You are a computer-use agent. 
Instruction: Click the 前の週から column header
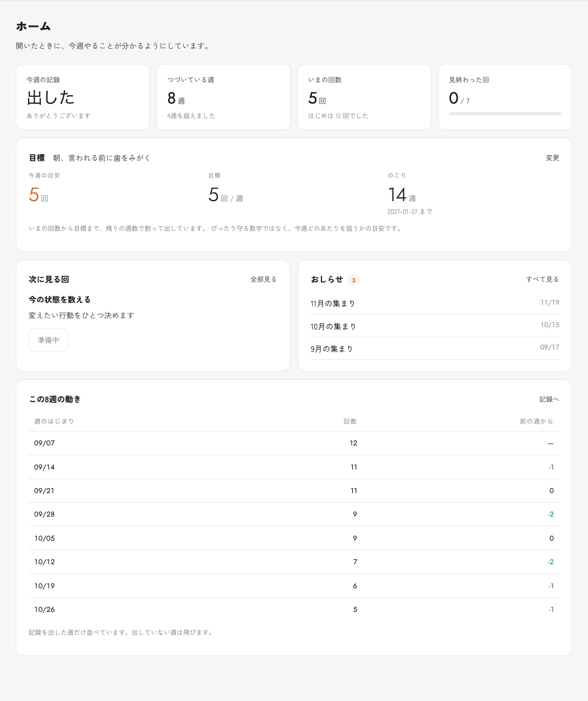point(536,421)
